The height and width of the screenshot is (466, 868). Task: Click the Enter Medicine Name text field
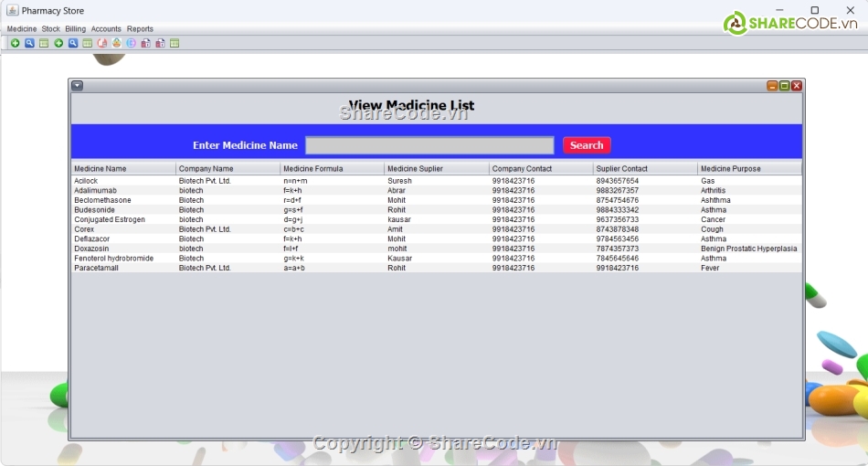[429, 145]
